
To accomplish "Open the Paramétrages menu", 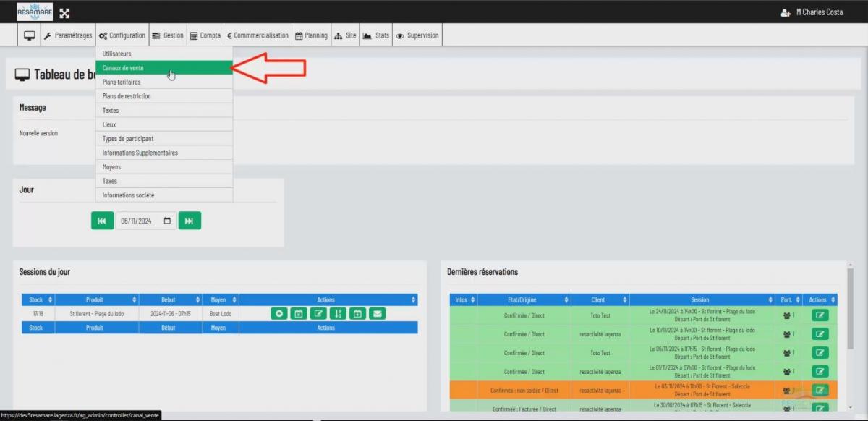I will coord(68,35).
